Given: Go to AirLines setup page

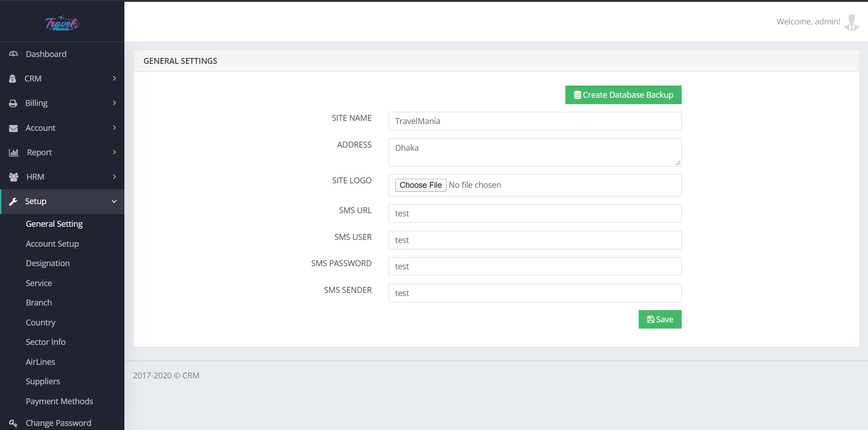Looking at the screenshot, I should (x=40, y=362).
